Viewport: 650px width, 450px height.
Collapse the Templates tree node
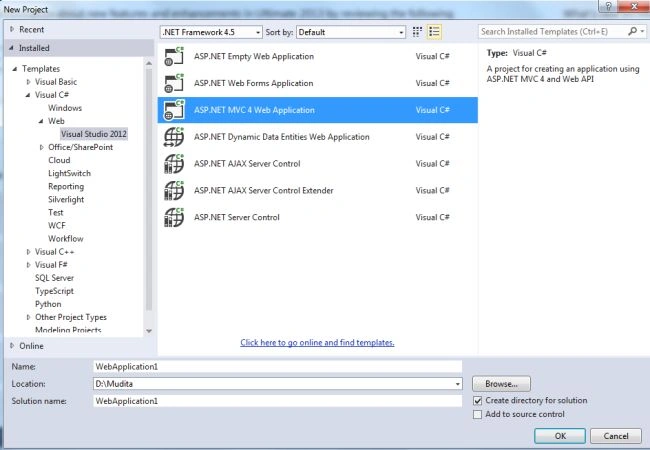(15, 69)
